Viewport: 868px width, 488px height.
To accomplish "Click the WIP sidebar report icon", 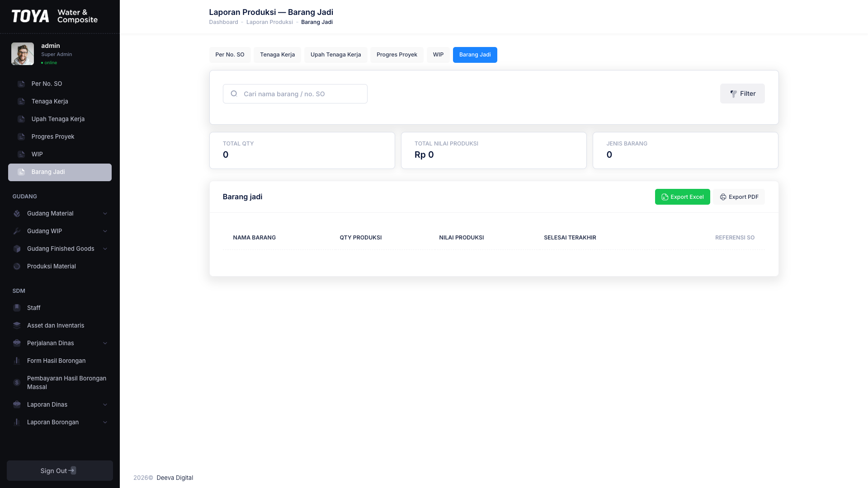I will pyautogui.click(x=21, y=155).
